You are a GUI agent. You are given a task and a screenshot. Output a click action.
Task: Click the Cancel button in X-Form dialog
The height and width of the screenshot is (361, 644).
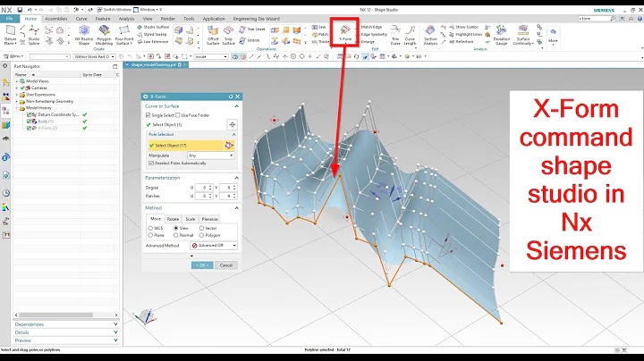(x=226, y=265)
